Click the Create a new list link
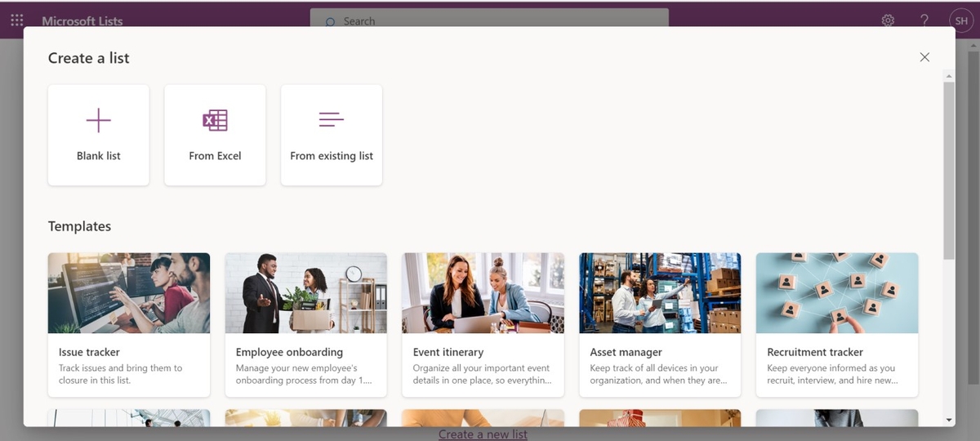 coord(483,434)
